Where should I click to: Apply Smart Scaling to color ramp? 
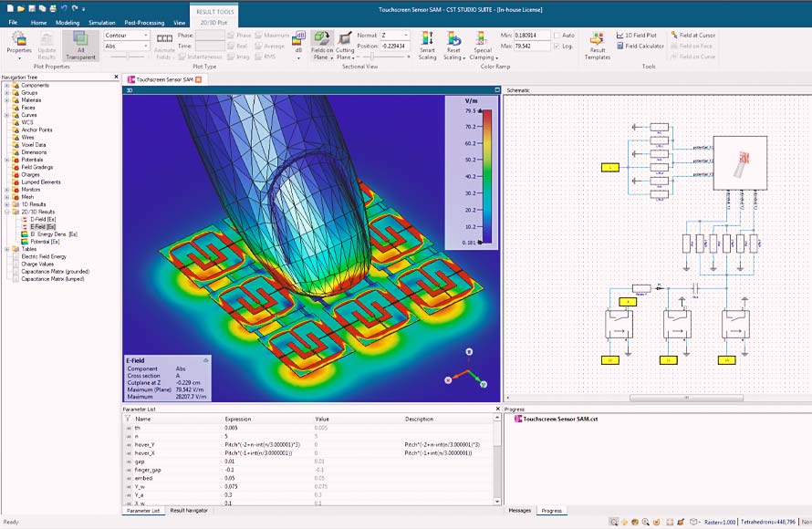(x=427, y=46)
